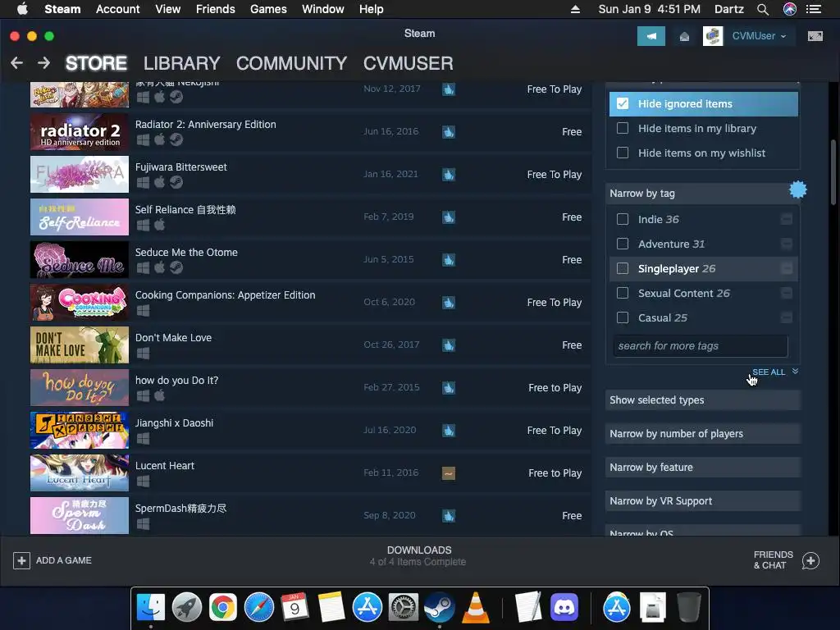Open Finder from the dock
The image size is (840, 630).
[151, 608]
